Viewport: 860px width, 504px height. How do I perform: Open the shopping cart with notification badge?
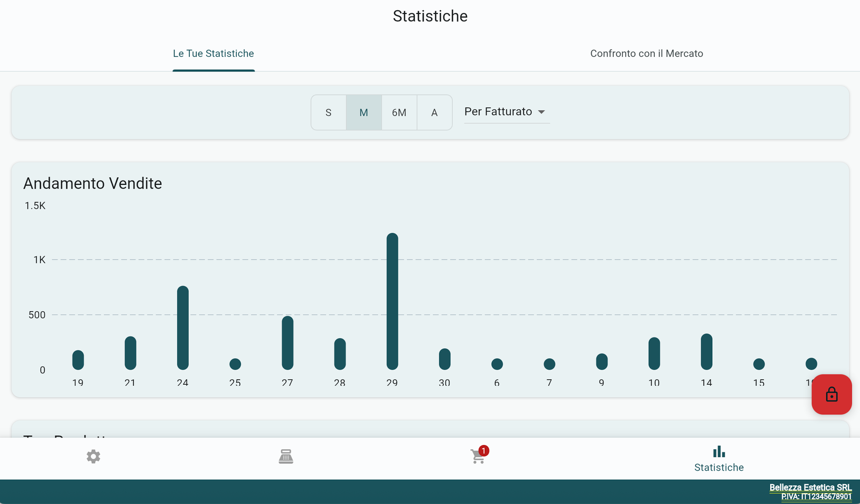click(x=477, y=457)
